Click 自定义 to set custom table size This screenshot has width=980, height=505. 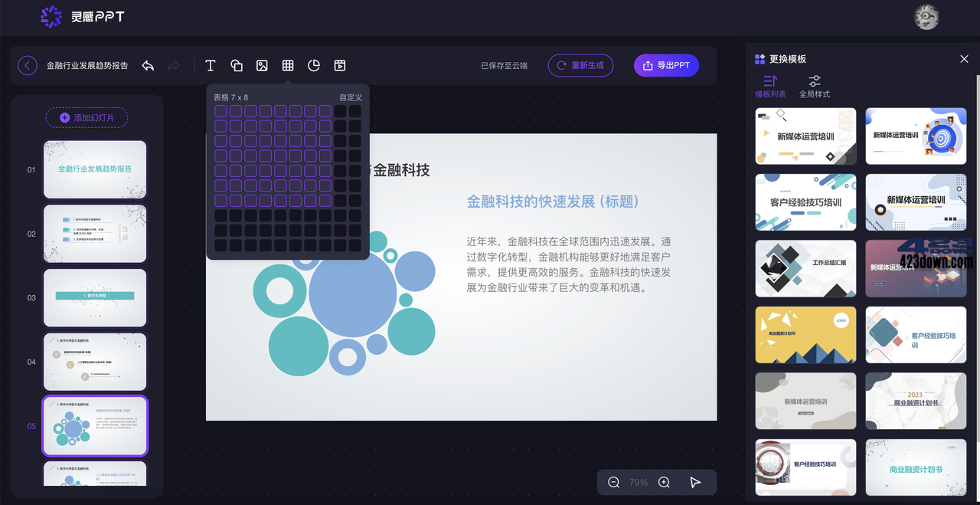tap(350, 97)
